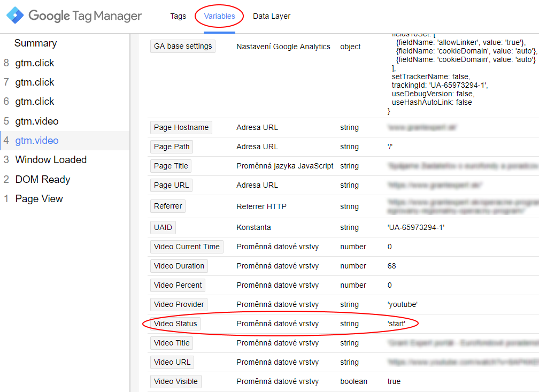
Task: Click the Video Provider variable
Action: point(179,304)
